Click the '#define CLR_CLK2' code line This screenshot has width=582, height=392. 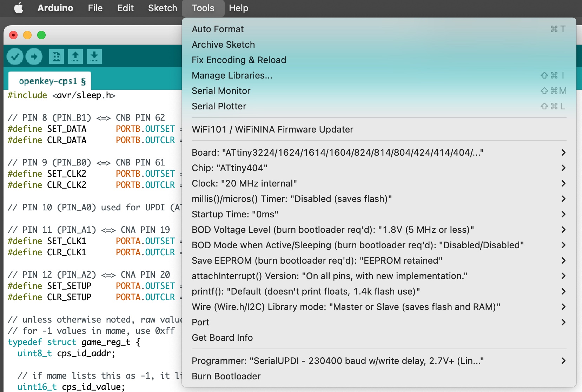point(95,185)
